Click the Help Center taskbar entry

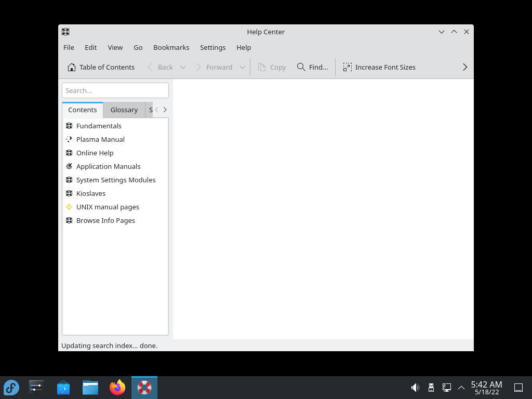point(144,388)
